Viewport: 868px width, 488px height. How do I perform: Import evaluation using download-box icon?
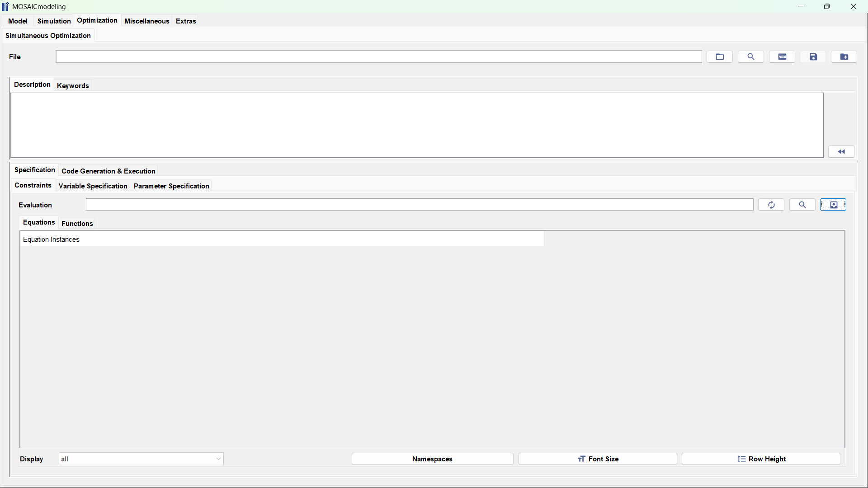[833, 205]
